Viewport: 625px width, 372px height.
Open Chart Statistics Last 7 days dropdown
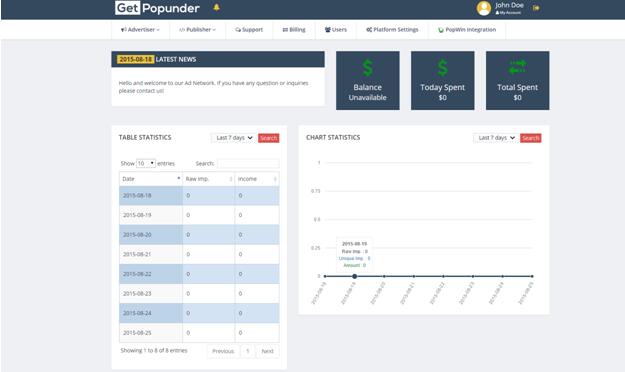pos(496,138)
